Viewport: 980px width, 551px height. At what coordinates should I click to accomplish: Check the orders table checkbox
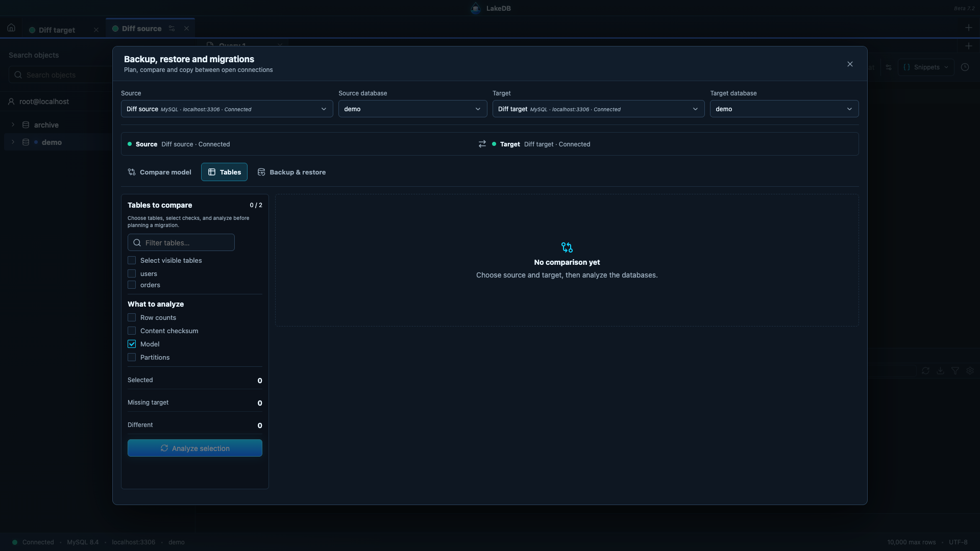[x=132, y=285]
